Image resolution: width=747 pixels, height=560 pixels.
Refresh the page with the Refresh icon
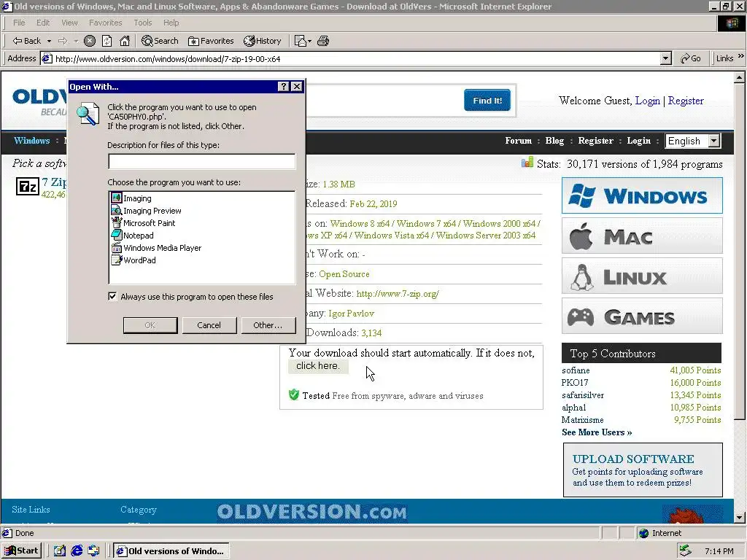pos(107,41)
